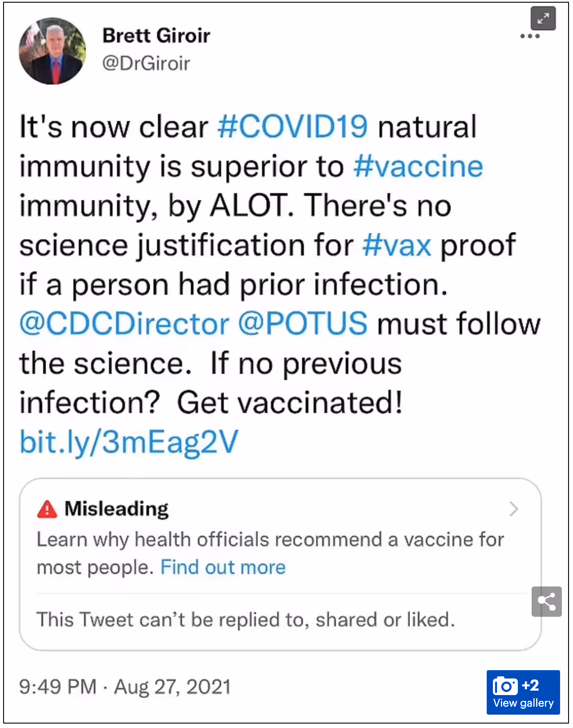573x728 pixels.
Task: Open the three-dot more options menu
Action: 530,36
